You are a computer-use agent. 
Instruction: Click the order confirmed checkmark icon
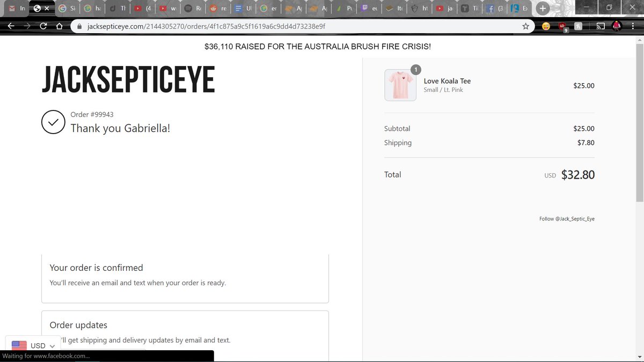coord(54,122)
